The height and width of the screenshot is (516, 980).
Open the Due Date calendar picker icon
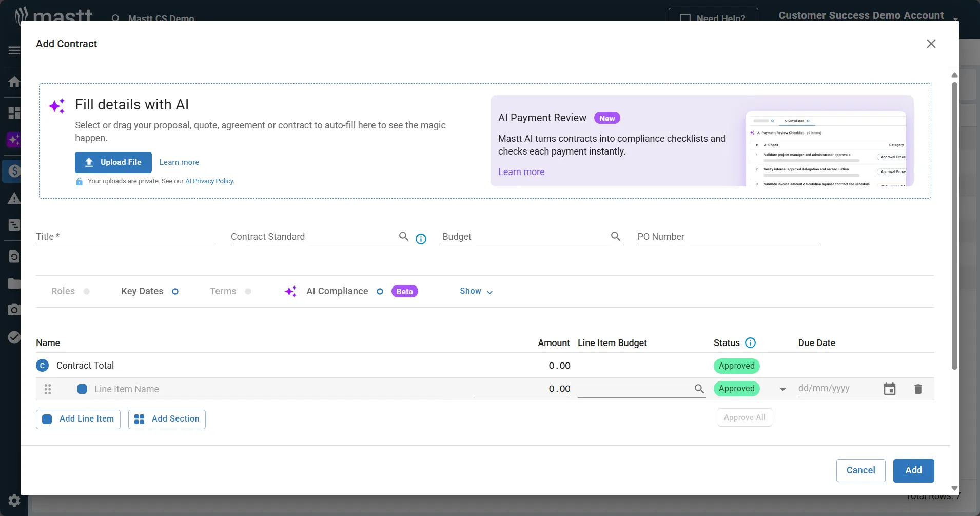point(890,389)
